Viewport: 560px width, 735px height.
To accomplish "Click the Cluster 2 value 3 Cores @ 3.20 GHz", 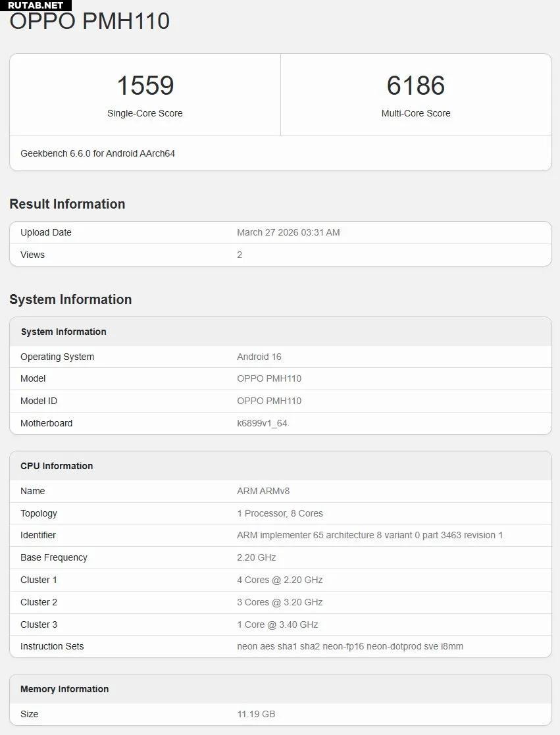I will tap(280, 602).
